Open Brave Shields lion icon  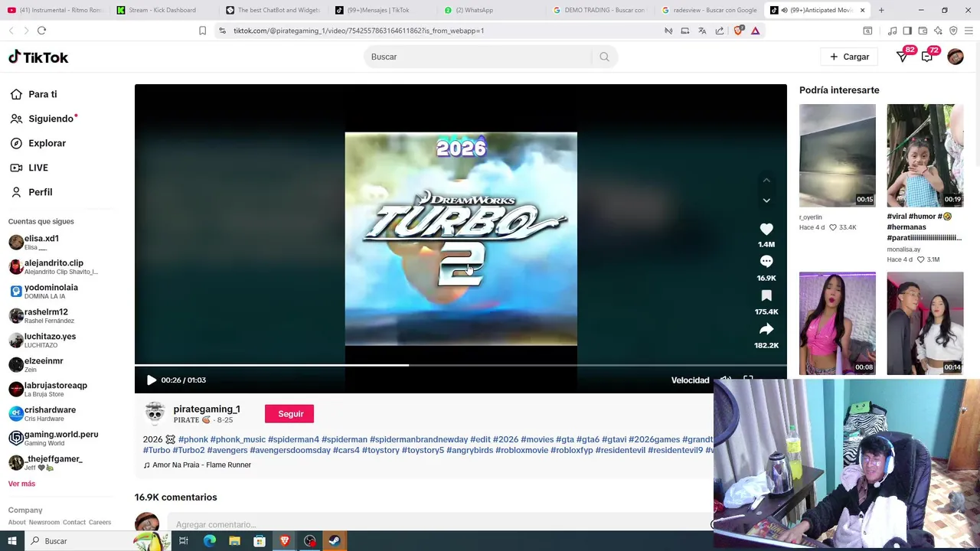738,31
